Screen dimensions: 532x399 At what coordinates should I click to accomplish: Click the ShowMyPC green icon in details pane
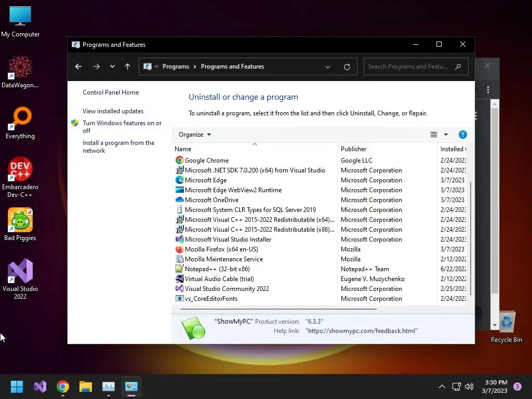tap(193, 328)
